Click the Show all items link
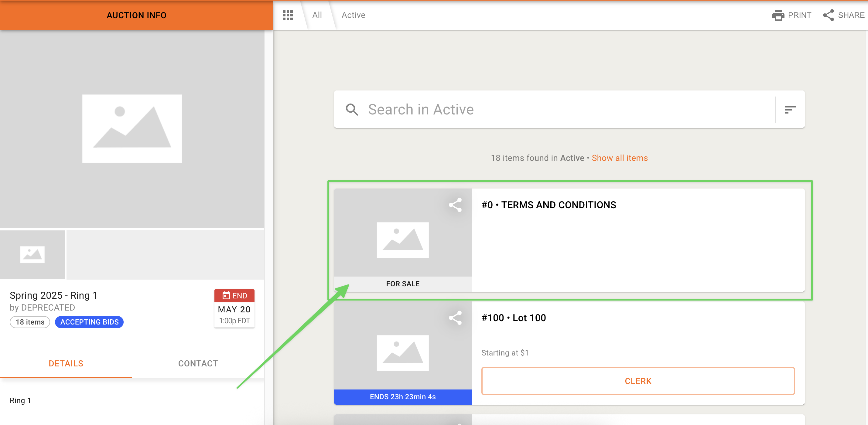The height and width of the screenshot is (425, 868). click(x=619, y=158)
